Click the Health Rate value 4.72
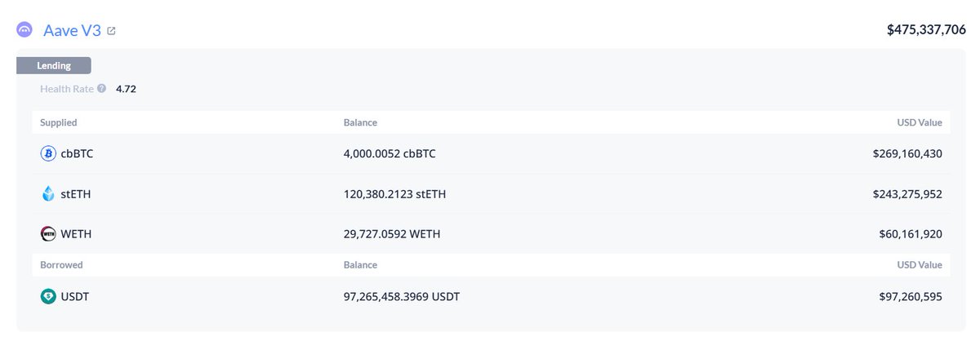The image size is (980, 341). pyautogui.click(x=126, y=88)
